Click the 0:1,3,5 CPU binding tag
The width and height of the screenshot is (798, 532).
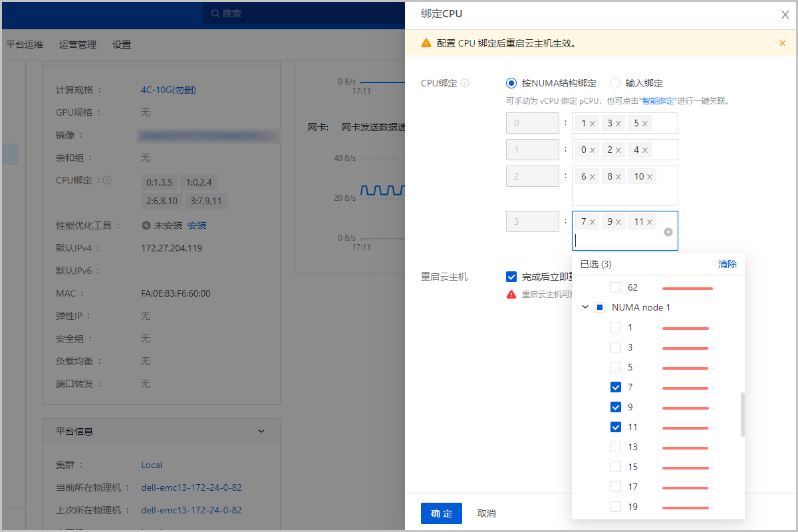tap(159, 182)
